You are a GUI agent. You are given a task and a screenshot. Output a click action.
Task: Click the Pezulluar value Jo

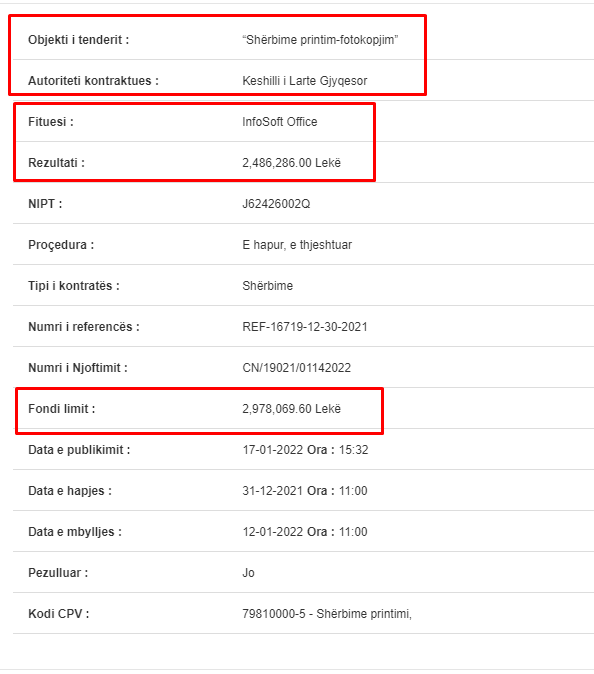[x=248, y=573]
